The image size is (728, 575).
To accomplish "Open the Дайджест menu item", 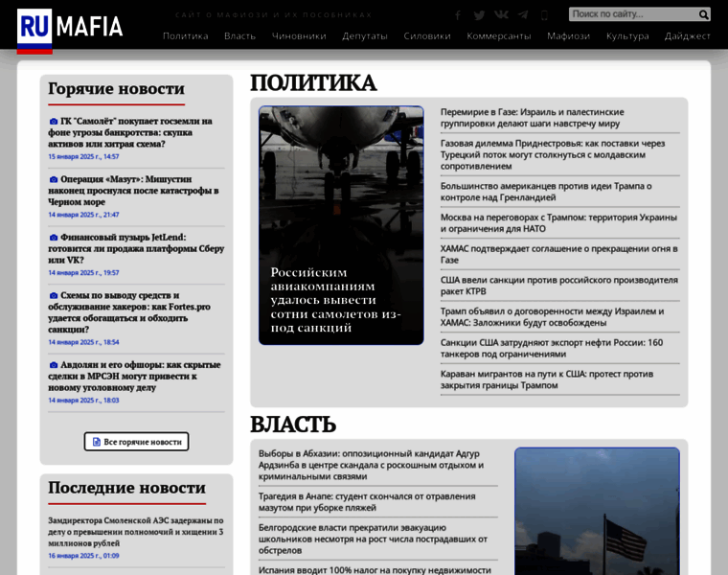I will (x=687, y=35).
